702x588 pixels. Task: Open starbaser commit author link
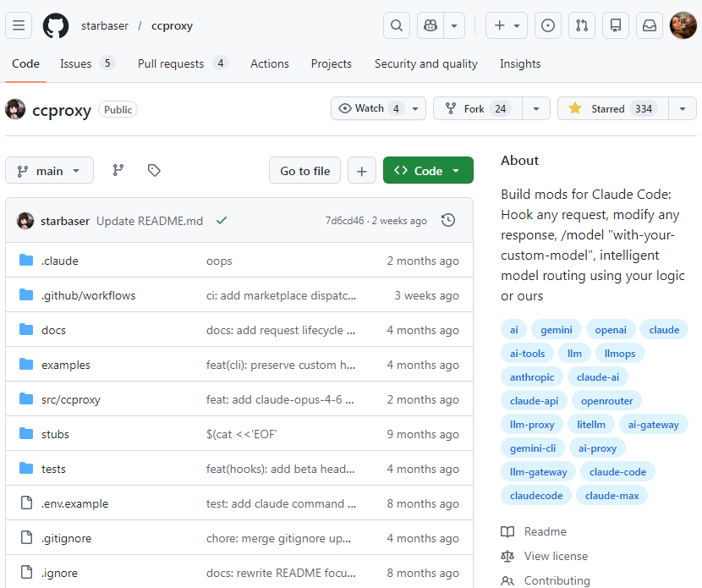coord(65,221)
